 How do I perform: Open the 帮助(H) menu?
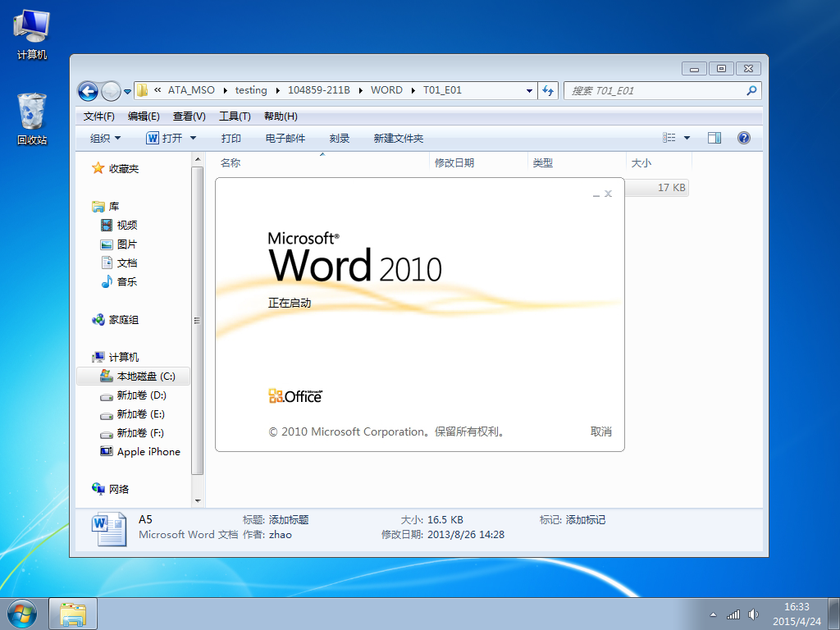[x=281, y=116]
